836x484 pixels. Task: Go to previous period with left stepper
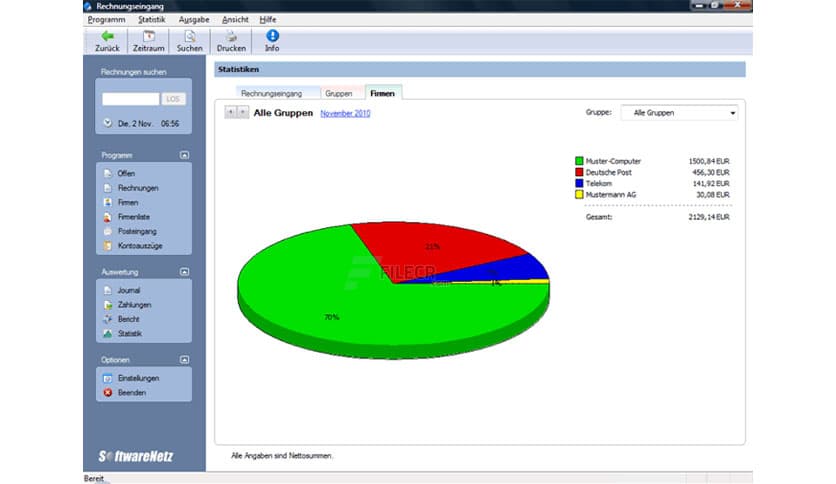[x=230, y=112]
